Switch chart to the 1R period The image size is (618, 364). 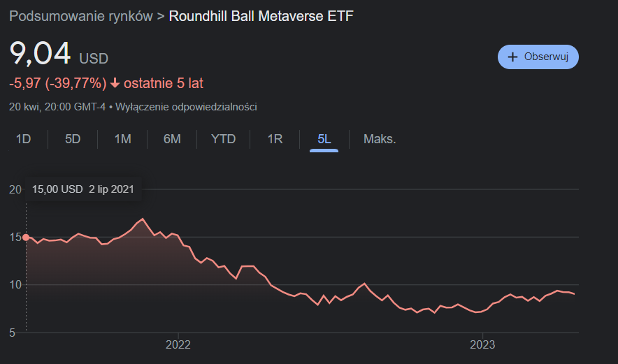coord(275,139)
